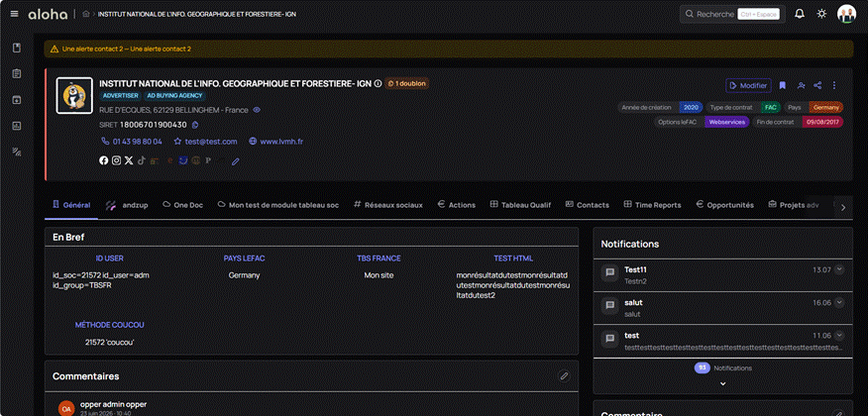Expand the Test11 notification chevron
The height and width of the screenshot is (416, 868).
point(839,269)
